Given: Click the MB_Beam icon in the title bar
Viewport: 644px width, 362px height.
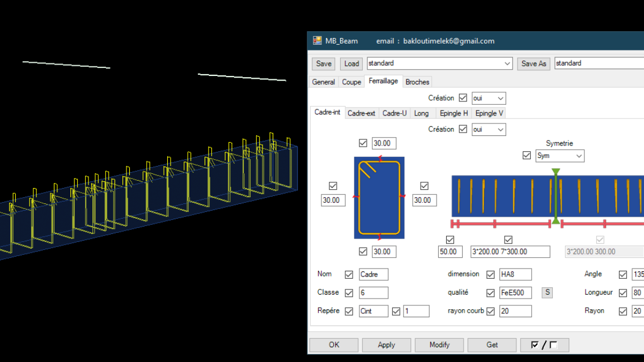Looking at the screenshot, I should coord(316,40).
